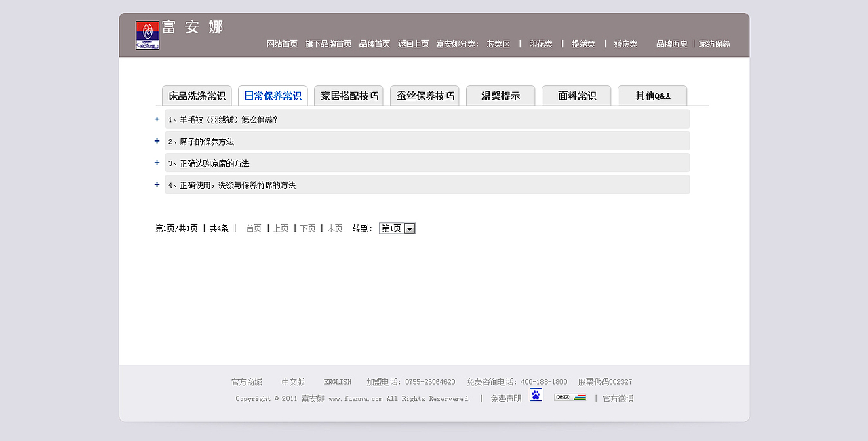
Task: Open question 3、正确选购凉席的方法
Action: coord(427,163)
